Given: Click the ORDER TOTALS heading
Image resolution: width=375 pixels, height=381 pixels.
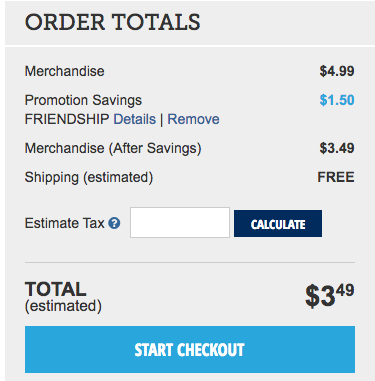Looking at the screenshot, I should [x=113, y=22].
